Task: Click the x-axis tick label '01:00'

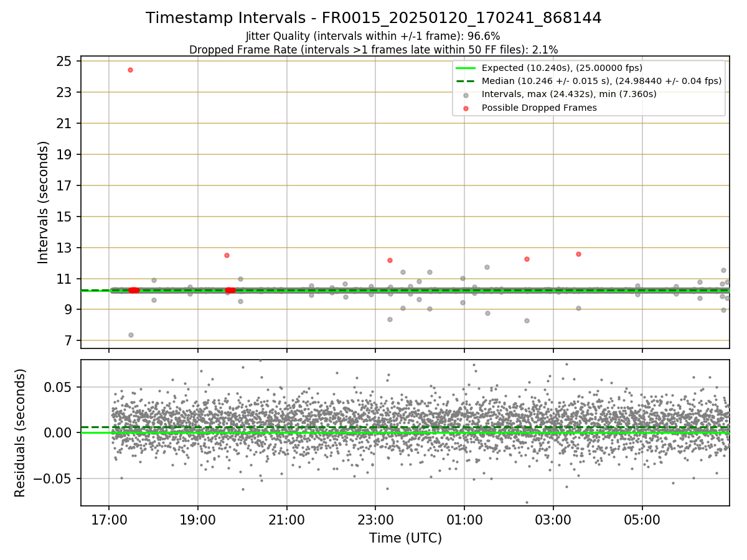Action: 464,519
